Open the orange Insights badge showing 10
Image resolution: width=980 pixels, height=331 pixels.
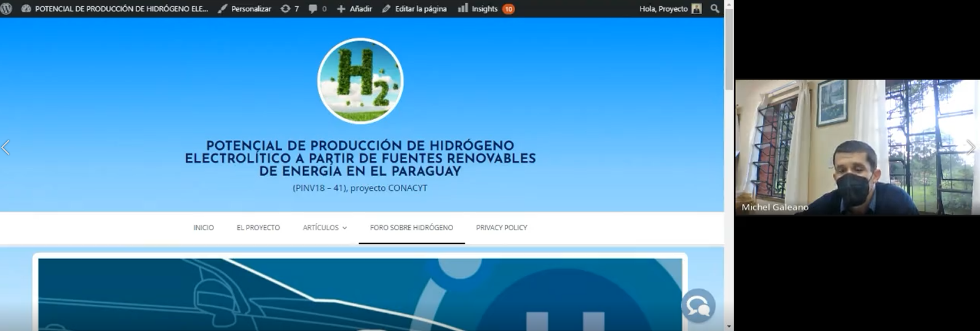tap(508, 9)
